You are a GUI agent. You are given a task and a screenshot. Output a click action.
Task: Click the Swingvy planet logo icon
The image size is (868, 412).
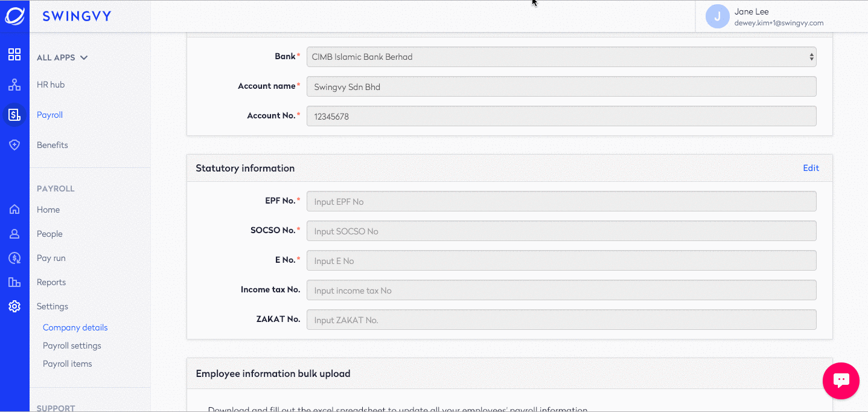(14, 16)
